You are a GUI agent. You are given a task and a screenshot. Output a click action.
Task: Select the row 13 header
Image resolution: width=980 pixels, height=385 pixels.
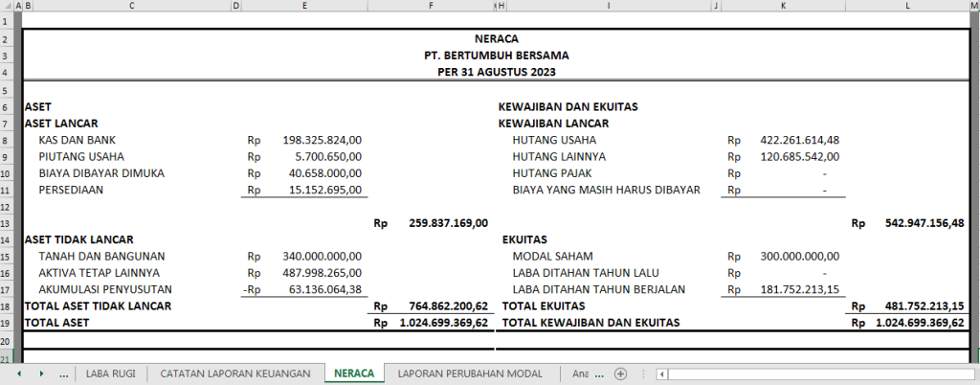[x=7, y=223]
